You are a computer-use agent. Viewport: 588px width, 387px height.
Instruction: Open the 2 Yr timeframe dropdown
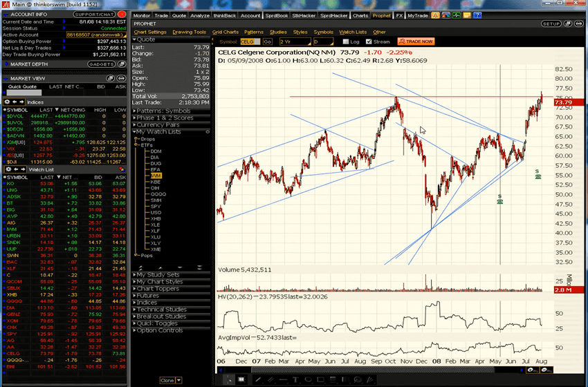click(295, 41)
